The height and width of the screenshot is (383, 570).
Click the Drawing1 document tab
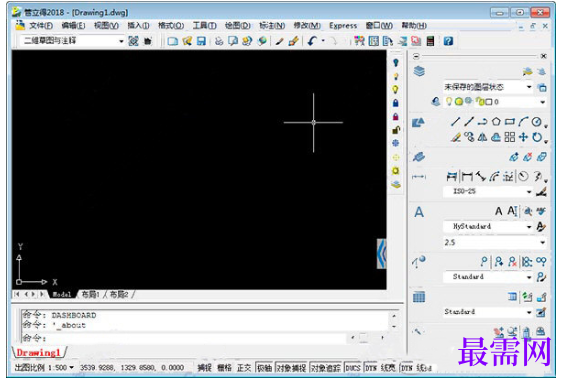tap(39, 352)
